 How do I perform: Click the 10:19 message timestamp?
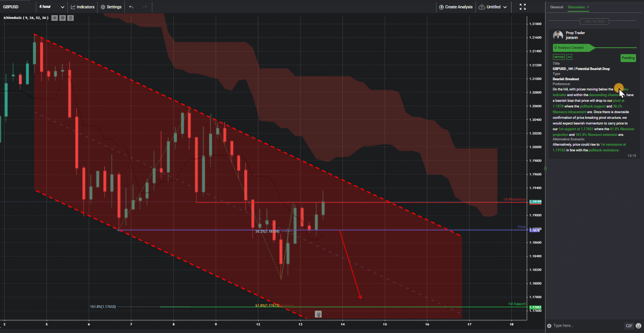(x=632, y=156)
